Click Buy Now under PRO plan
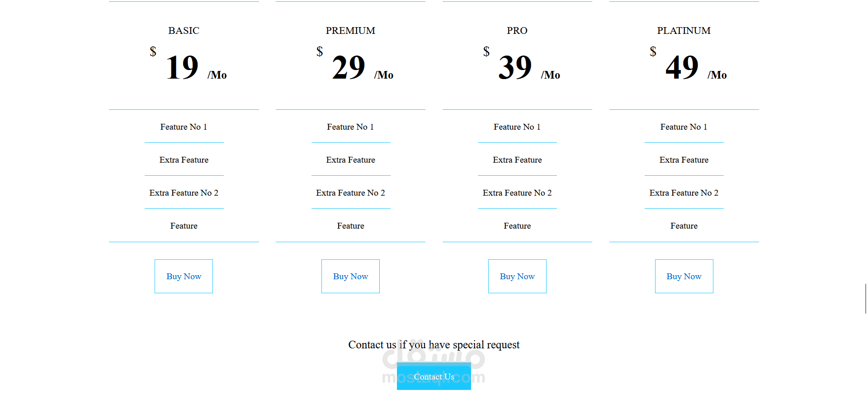Image resolution: width=868 pixels, height=394 pixels. click(517, 276)
